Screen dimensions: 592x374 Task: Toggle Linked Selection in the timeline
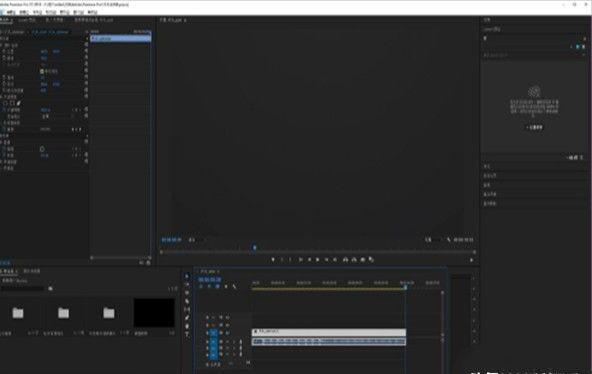pos(217,286)
